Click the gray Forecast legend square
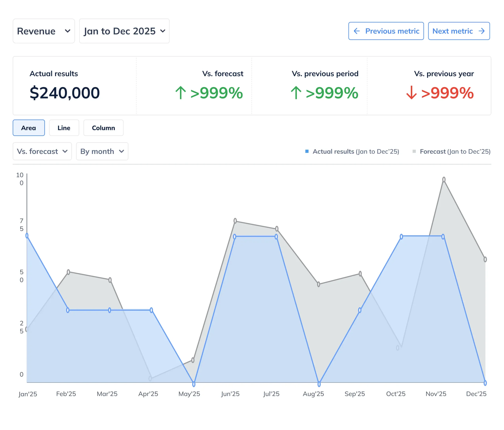Viewport: 504px width, 430px height. 414,152
